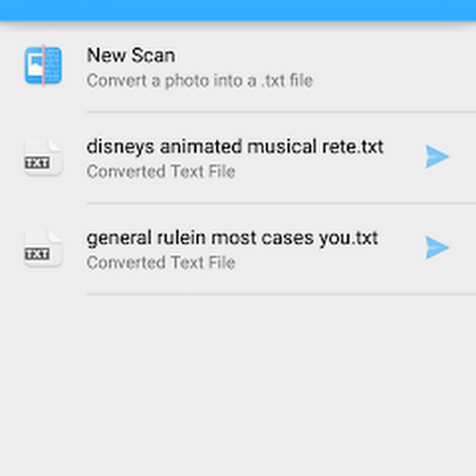476x476 pixels.
Task: Tap the New Scan photo-to-text icon
Action: (43, 65)
